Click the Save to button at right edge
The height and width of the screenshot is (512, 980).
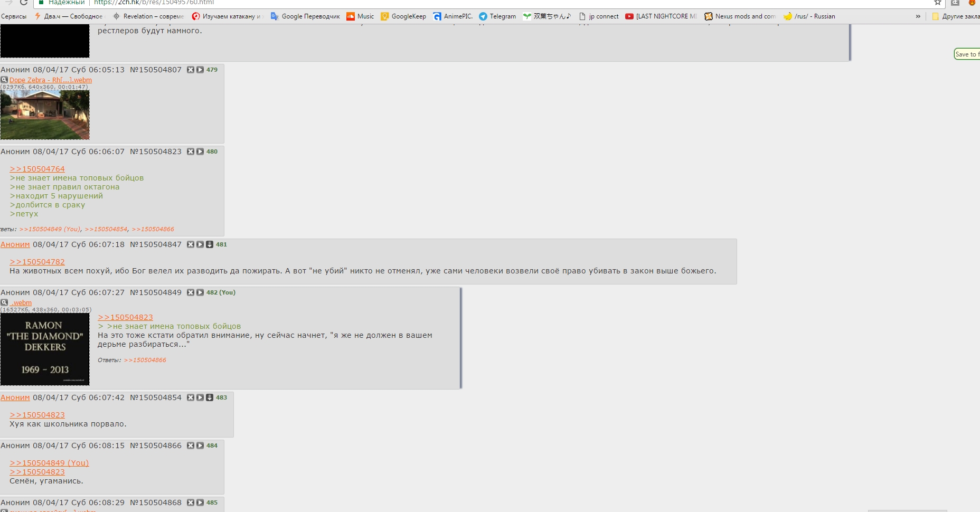pos(967,54)
